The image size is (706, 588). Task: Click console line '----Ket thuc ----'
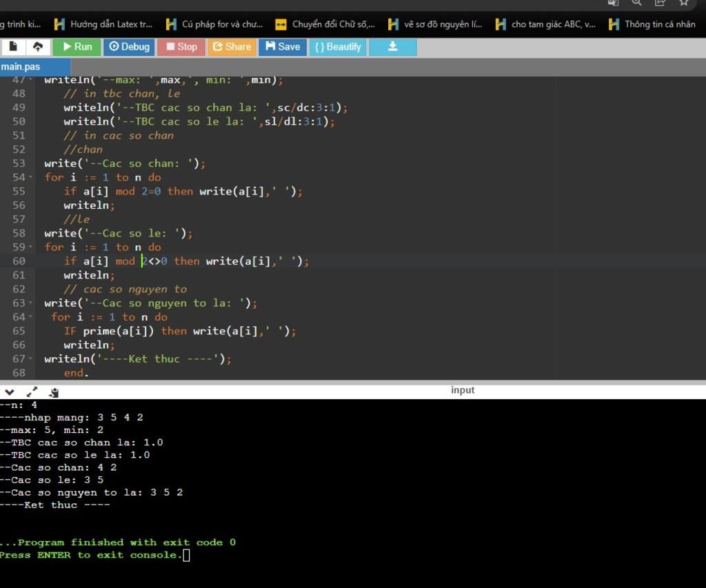[55, 505]
